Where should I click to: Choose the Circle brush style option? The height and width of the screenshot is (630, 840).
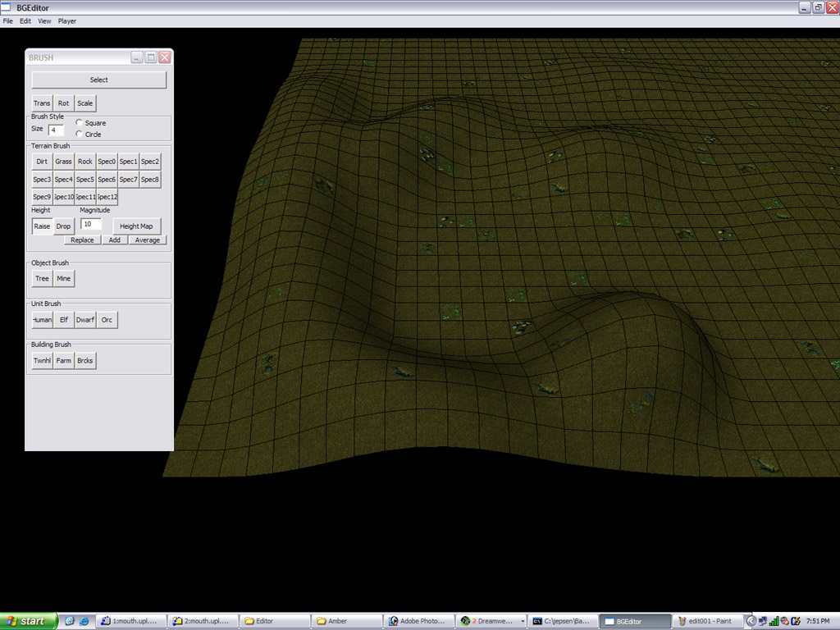[80, 134]
